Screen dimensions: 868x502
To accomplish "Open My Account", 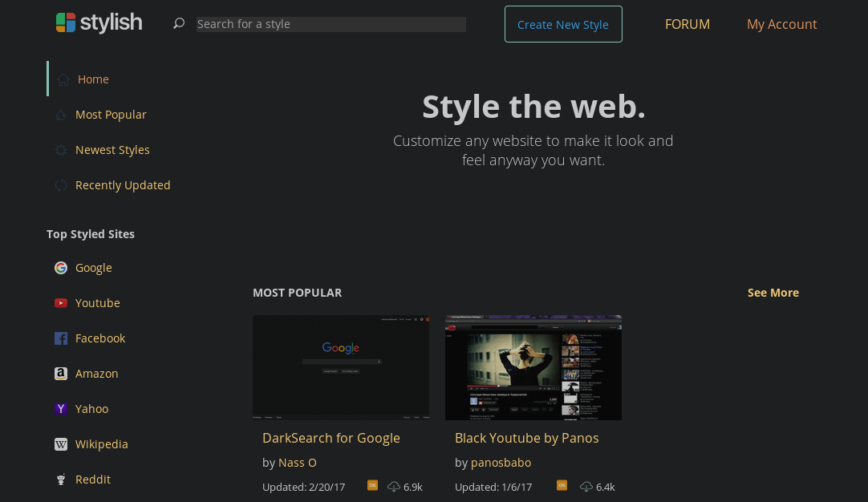I will tap(781, 24).
